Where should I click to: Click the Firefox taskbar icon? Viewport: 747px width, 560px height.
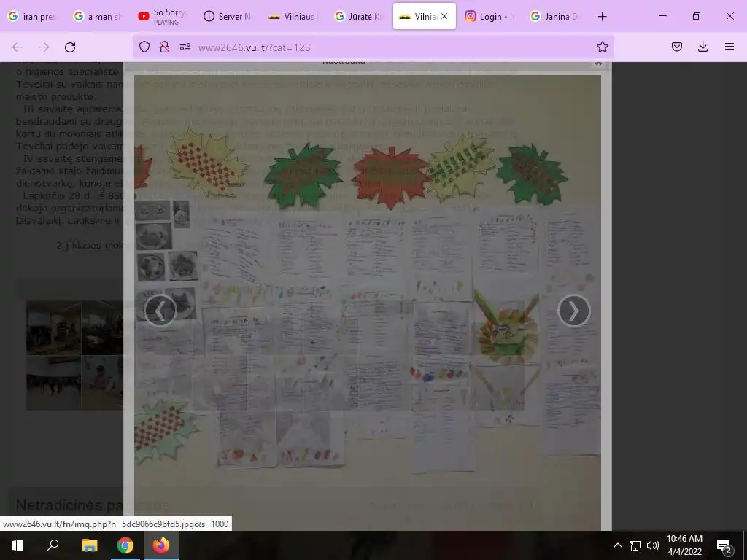[161, 545]
